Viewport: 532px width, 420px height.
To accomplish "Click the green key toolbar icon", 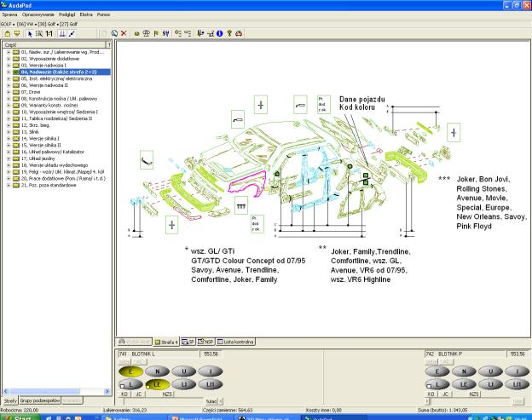I will click(x=229, y=33).
